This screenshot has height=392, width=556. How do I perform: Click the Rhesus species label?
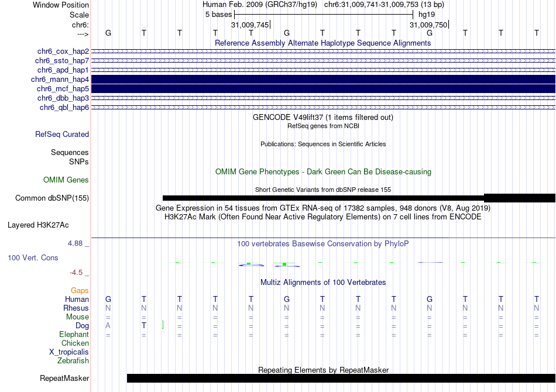coord(76,308)
